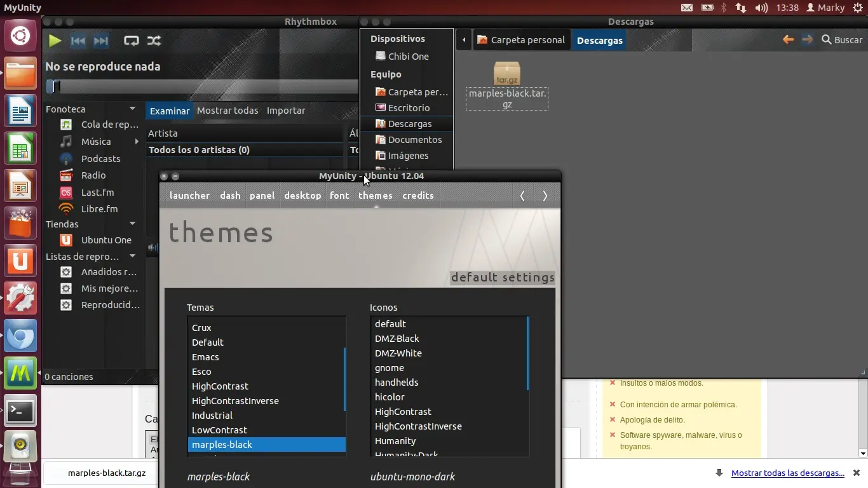Select the Humanity icon set
This screenshot has width=868, height=488.
pyautogui.click(x=449, y=441)
